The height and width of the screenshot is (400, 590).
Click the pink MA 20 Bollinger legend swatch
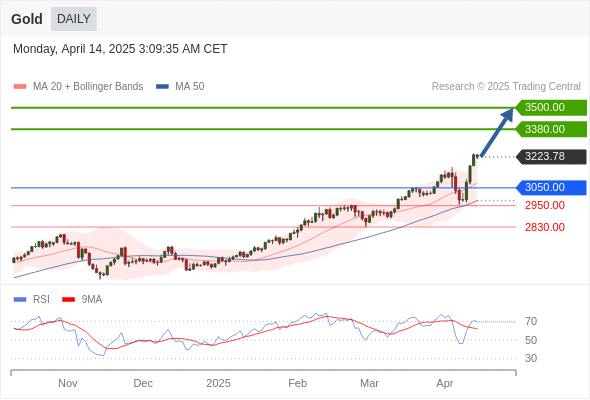click(x=20, y=87)
